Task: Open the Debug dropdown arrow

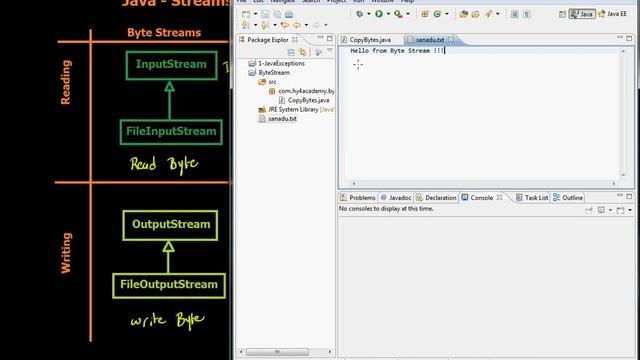Action: click(369, 14)
